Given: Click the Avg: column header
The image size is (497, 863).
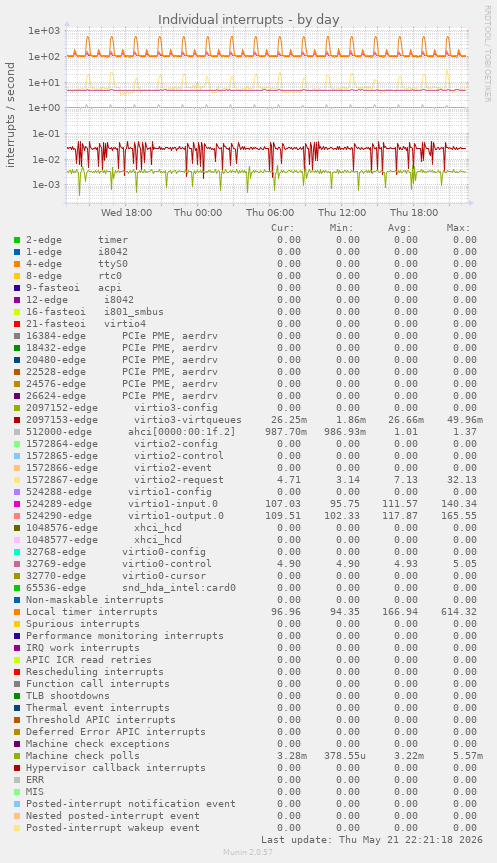Looking at the screenshot, I should tap(400, 228).
